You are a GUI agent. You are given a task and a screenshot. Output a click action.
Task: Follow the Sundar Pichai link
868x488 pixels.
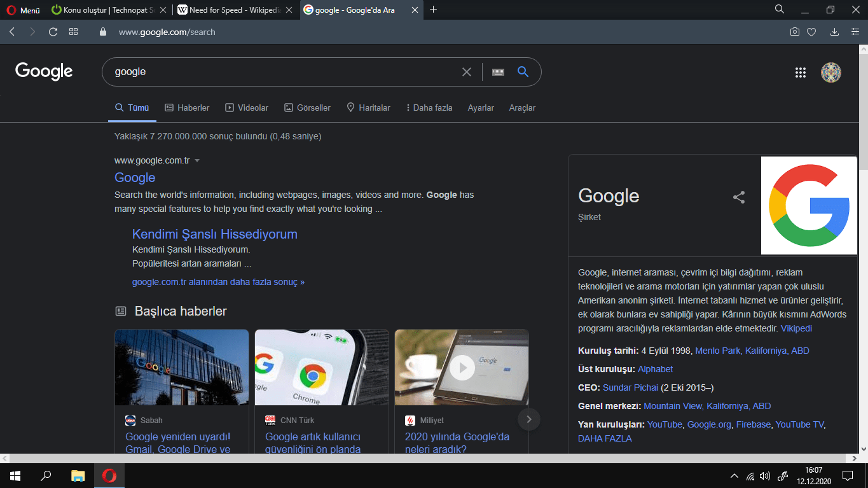pos(630,387)
